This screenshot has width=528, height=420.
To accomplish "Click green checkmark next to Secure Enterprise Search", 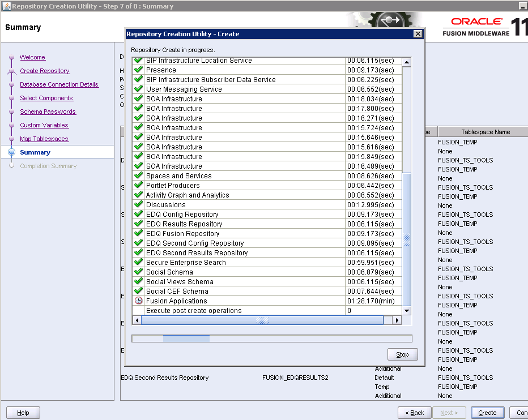I will pyautogui.click(x=138, y=262).
